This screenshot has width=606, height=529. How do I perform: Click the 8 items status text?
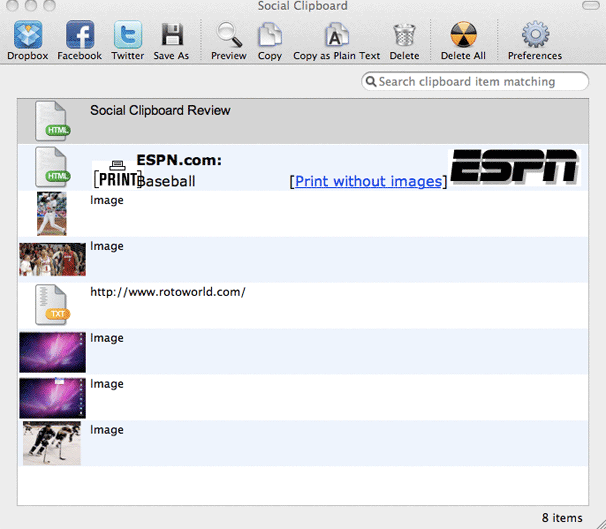pos(562,517)
